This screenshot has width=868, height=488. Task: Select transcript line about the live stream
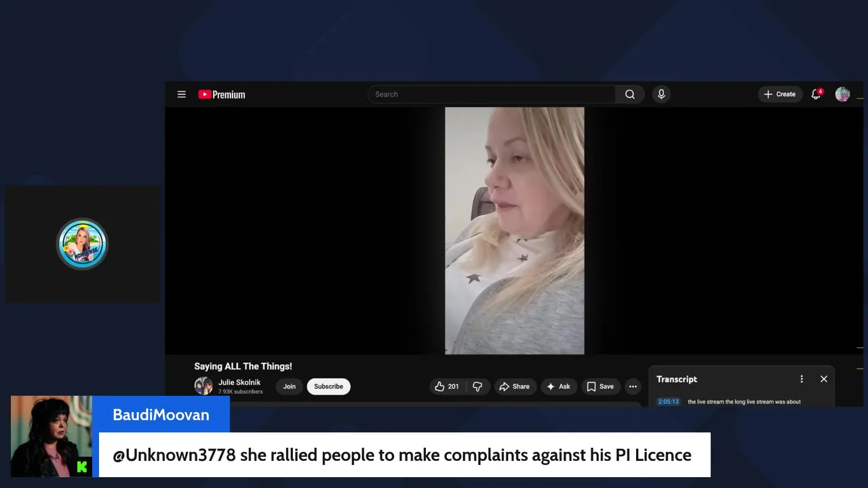[x=744, y=402]
